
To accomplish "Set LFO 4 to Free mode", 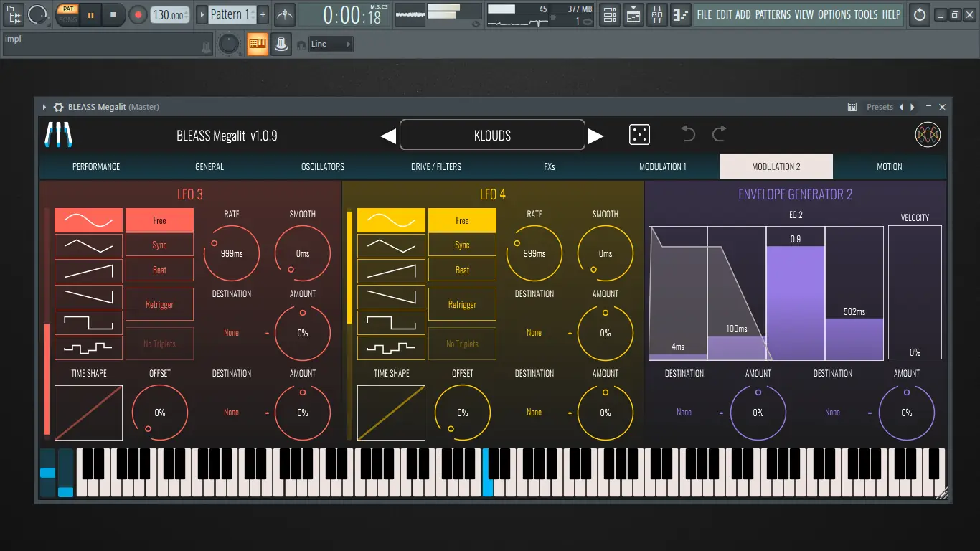I will click(x=462, y=220).
